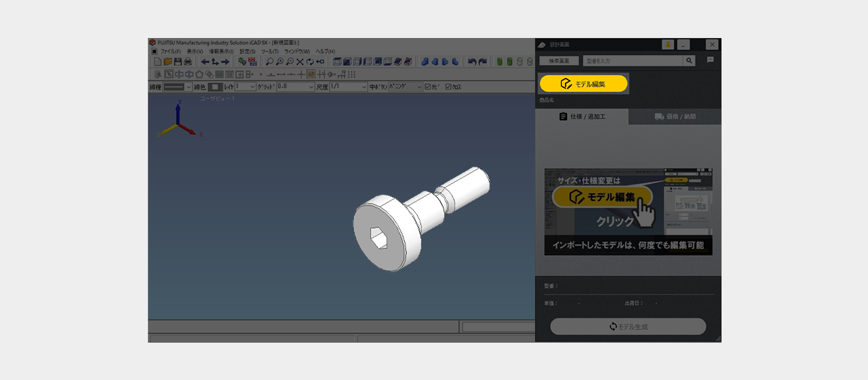This screenshot has width=868, height=380.
Task: Open the ツール(T) menu
Action: click(269, 52)
